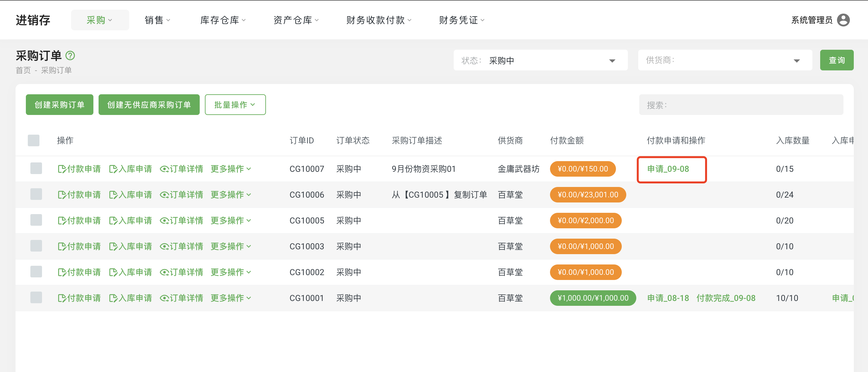868x372 pixels.
Task: Click the 搜索 input field
Action: [x=741, y=104]
